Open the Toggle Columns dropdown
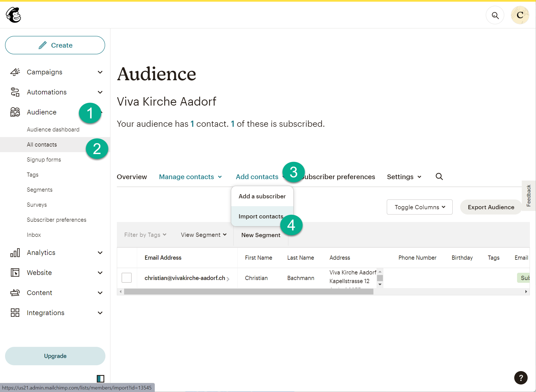The width and height of the screenshot is (536, 392). click(419, 207)
